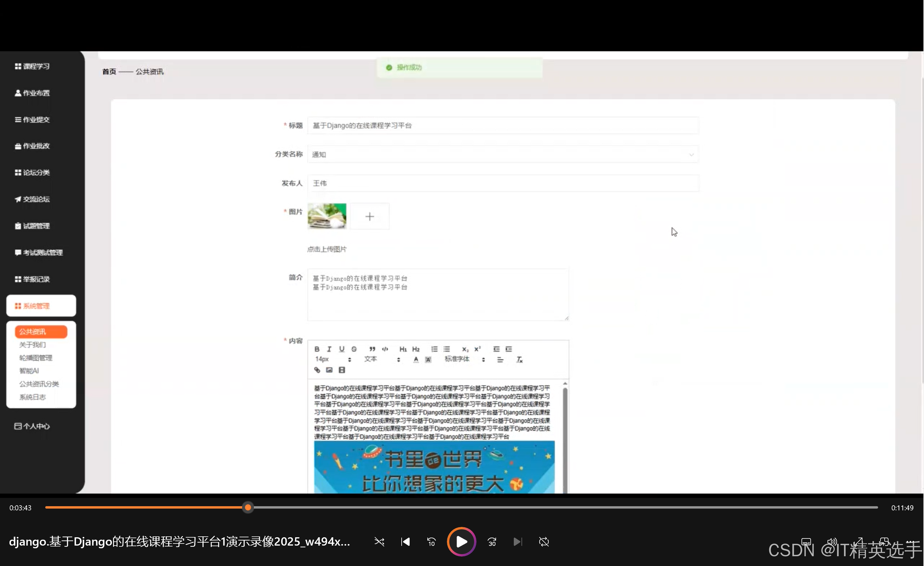Click the 简介 text area
924x566 pixels.
coord(438,295)
